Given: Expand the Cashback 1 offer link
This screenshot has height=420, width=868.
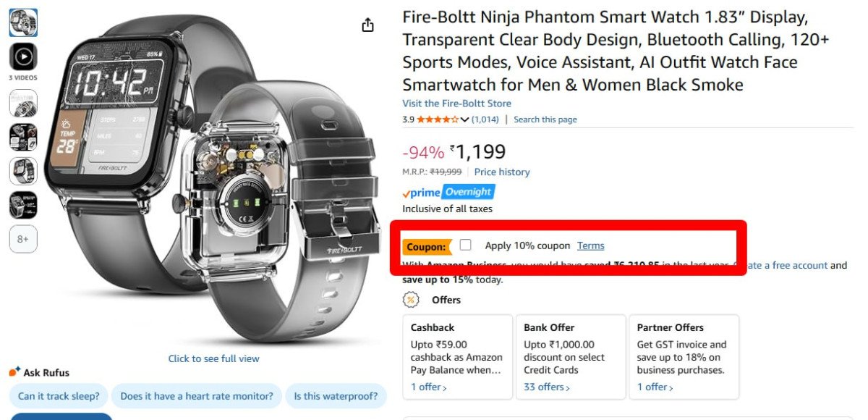Looking at the screenshot, I should point(428,387).
